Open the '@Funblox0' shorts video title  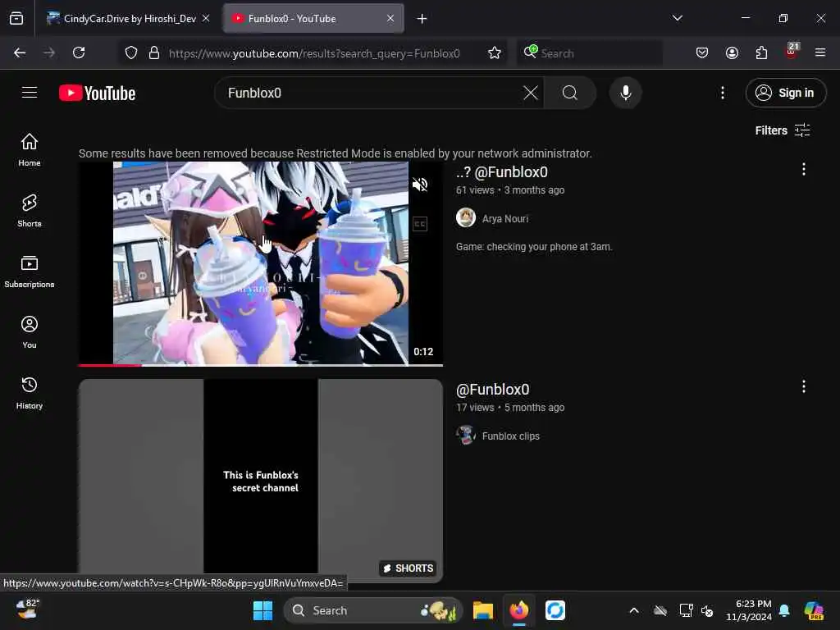[x=492, y=390]
